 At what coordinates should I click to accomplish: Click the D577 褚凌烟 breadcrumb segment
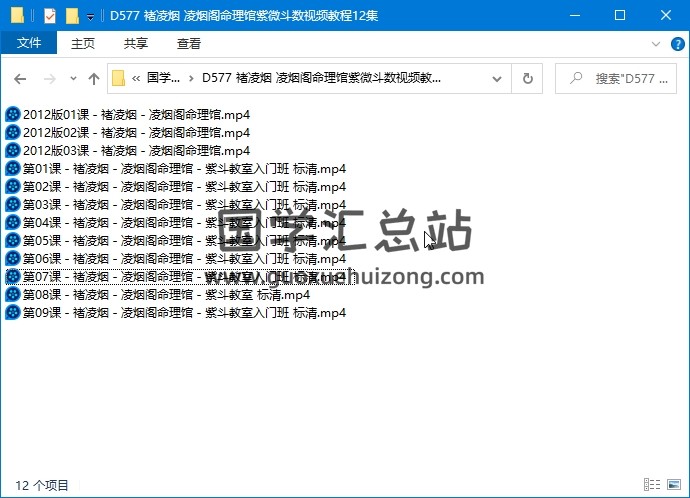[321, 78]
